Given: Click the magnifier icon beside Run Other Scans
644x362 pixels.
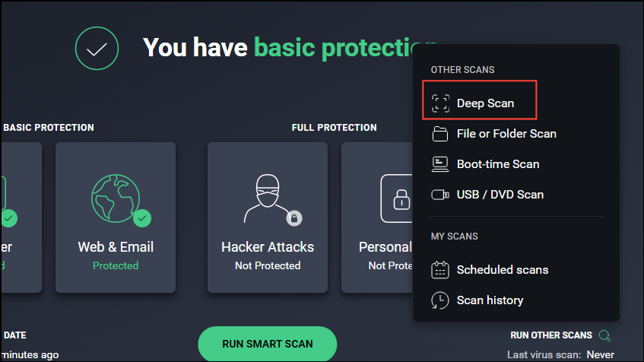Looking at the screenshot, I should pyautogui.click(x=604, y=335).
